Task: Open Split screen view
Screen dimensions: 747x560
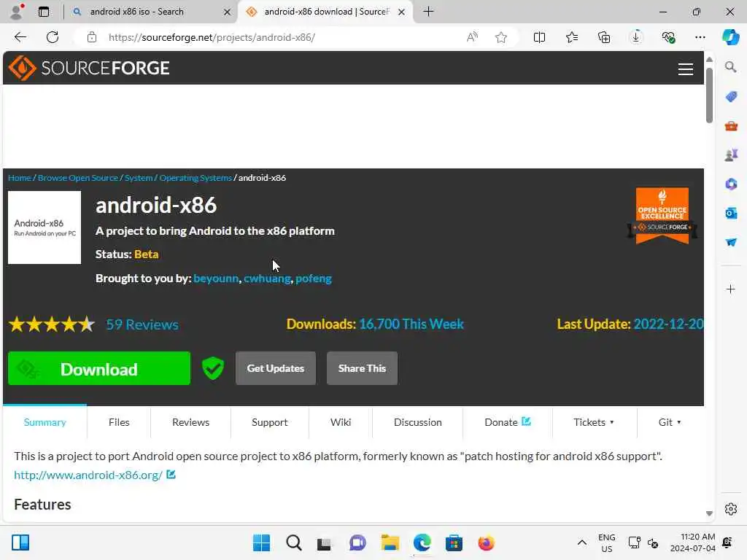Action: point(539,37)
